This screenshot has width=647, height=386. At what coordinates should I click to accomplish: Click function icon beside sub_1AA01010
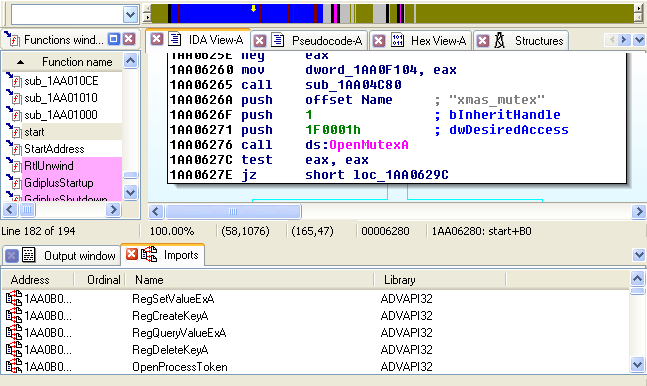[x=14, y=97]
